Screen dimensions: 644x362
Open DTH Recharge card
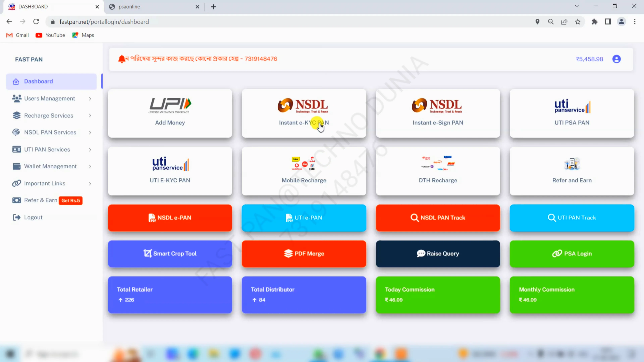(438, 171)
